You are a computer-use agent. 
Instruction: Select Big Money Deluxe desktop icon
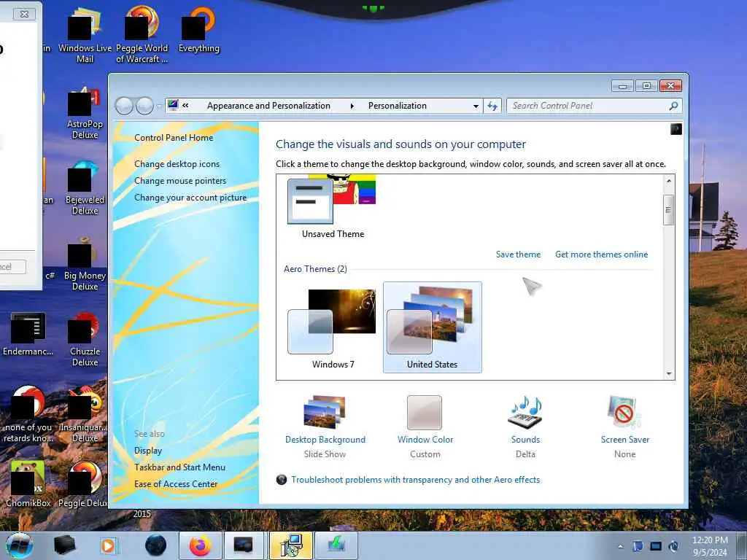click(85, 265)
